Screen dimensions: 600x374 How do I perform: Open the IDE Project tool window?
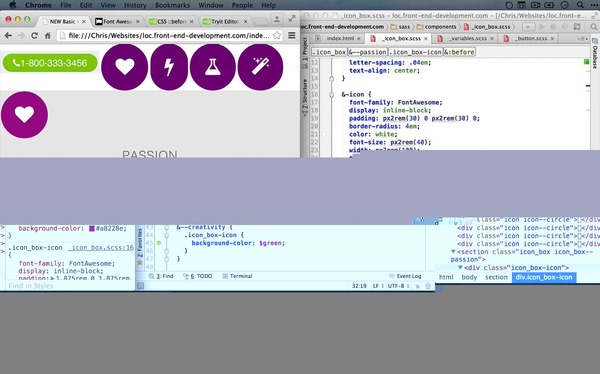(x=305, y=52)
